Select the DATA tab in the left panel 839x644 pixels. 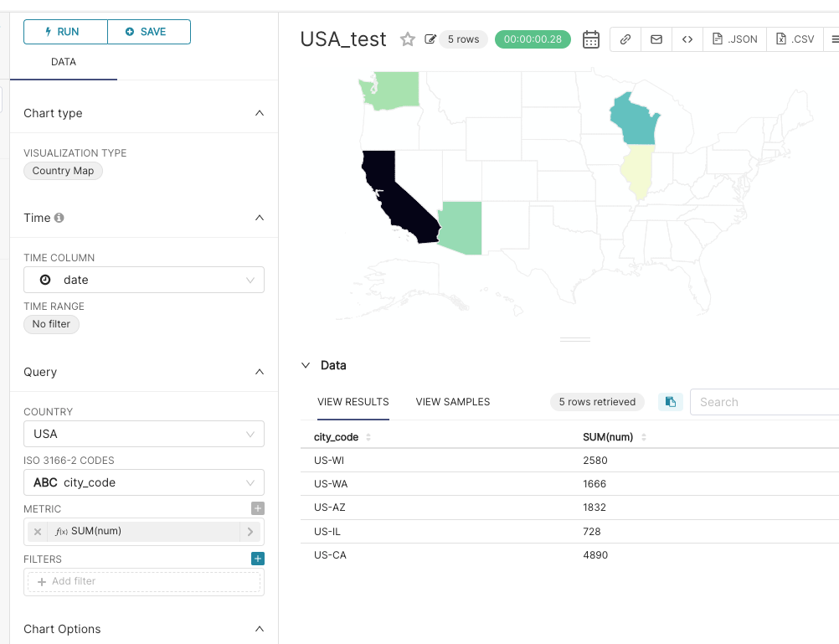coord(63,62)
